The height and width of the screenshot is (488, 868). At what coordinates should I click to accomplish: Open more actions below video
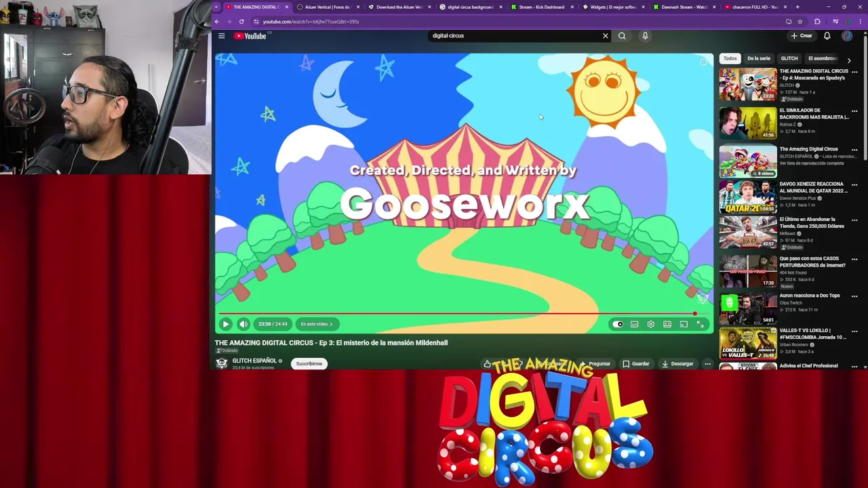[x=707, y=364]
